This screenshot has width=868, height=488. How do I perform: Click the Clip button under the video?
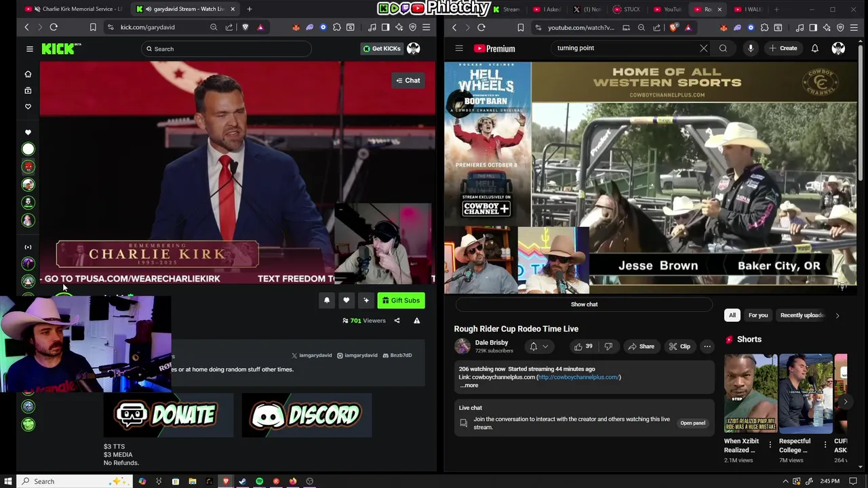click(x=679, y=346)
